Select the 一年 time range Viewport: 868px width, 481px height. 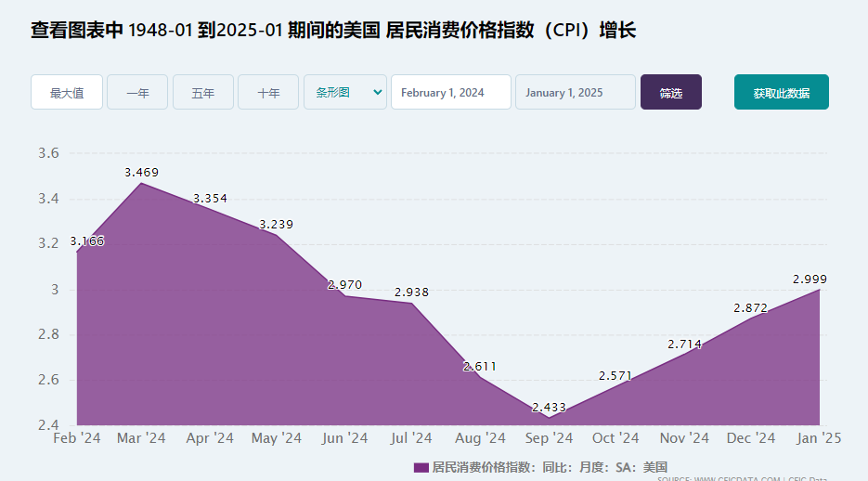tap(137, 93)
